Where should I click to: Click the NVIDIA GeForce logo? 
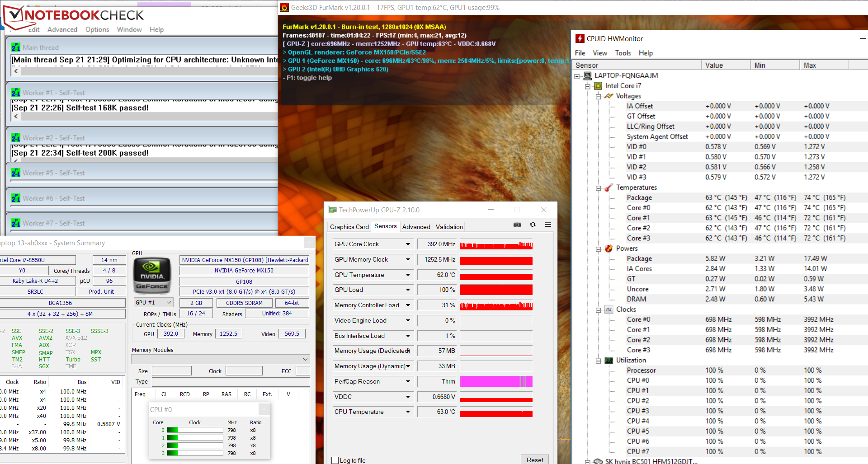(x=152, y=276)
